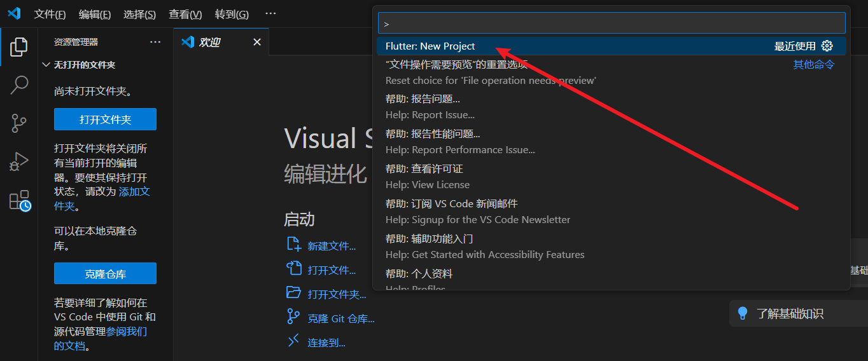868x361 pixels.
Task: Open the 查看(V) menu
Action: click(185, 14)
